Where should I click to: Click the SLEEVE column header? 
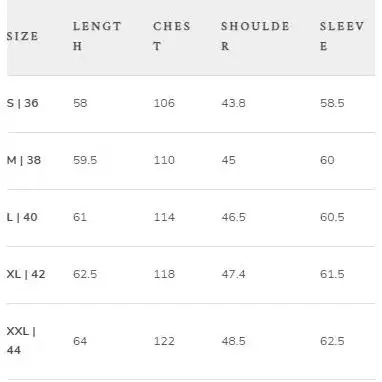point(342,36)
